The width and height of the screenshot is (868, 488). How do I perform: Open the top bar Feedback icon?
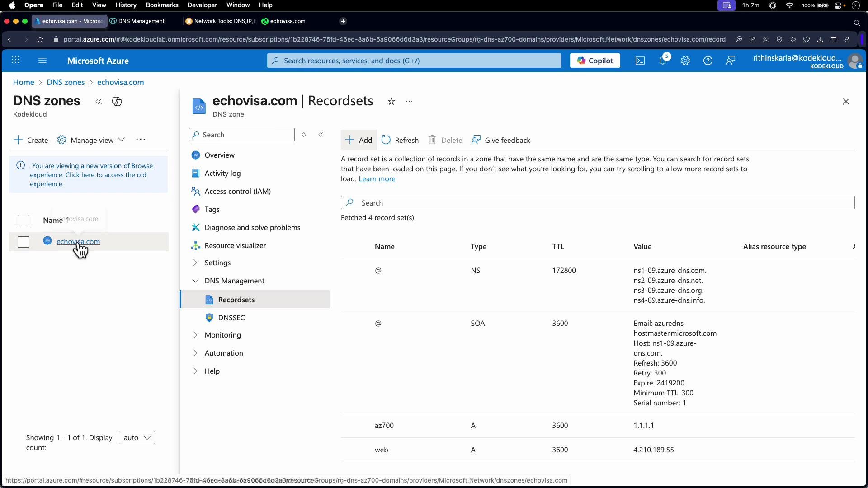click(731, 61)
